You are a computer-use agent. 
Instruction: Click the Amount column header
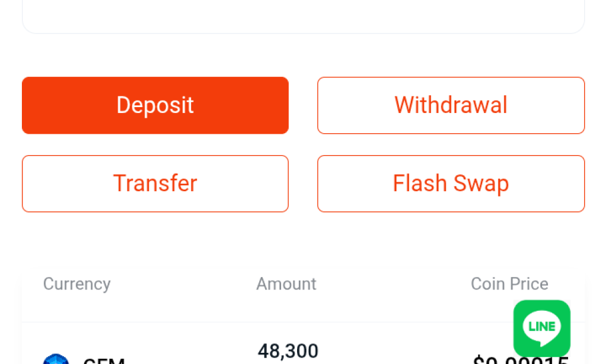pyautogui.click(x=286, y=284)
